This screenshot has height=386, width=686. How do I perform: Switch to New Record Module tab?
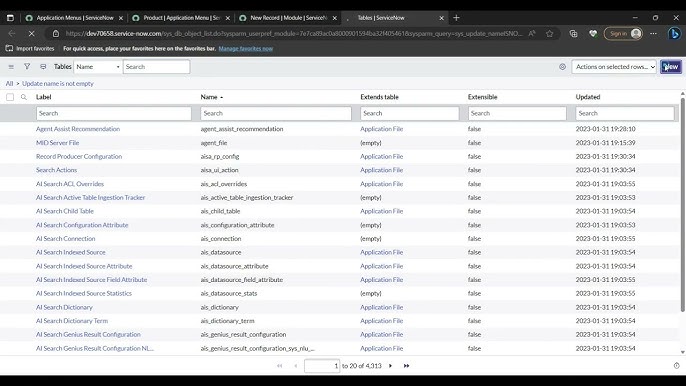coord(288,18)
